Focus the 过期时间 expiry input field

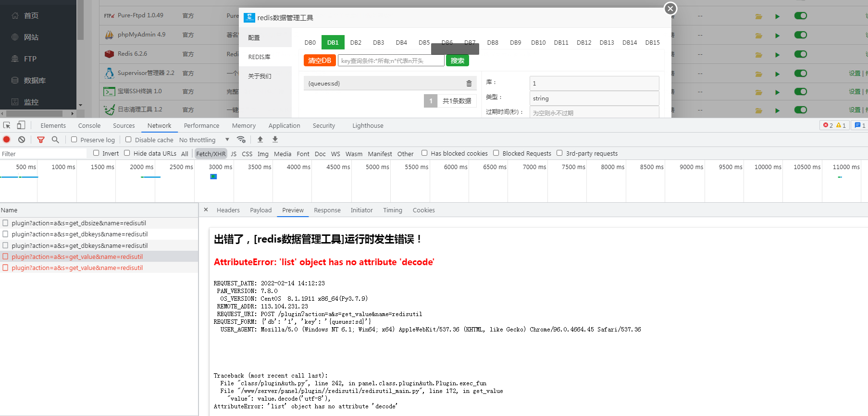pos(594,112)
